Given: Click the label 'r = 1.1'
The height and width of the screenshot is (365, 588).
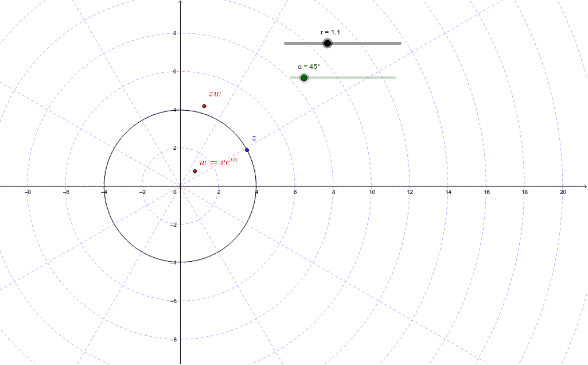Looking at the screenshot, I should (x=330, y=32).
